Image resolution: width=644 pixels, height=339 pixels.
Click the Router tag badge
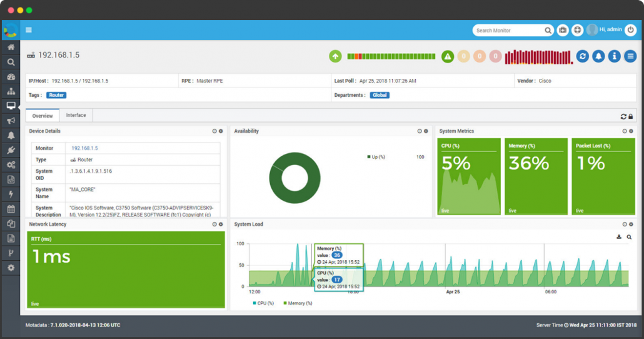coord(56,95)
